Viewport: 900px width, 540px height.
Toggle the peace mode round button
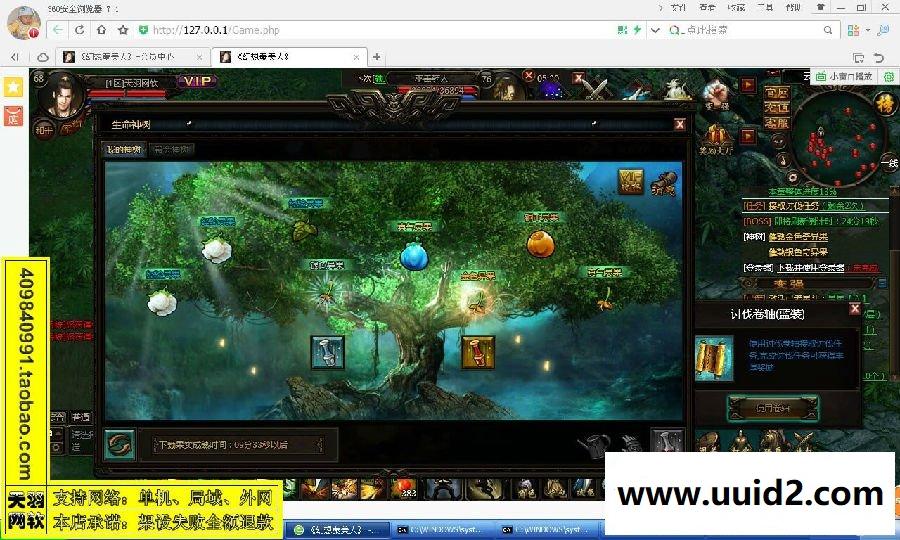(44, 130)
